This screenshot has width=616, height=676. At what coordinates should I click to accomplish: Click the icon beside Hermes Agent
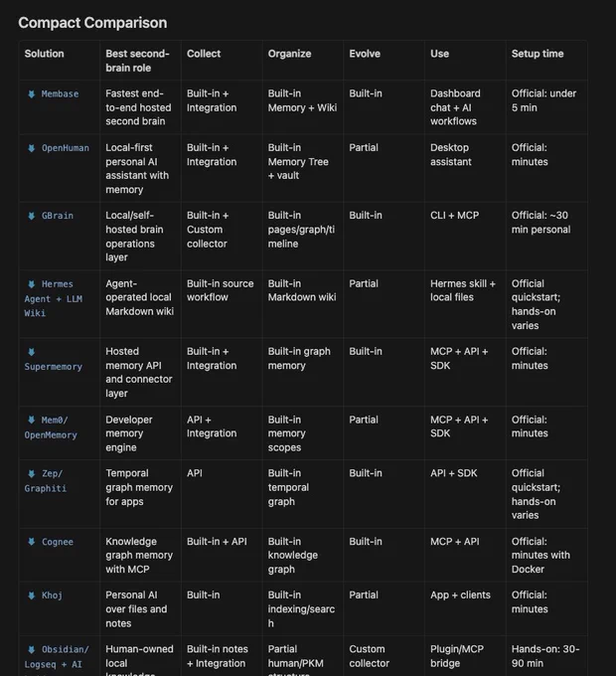[x=32, y=284]
